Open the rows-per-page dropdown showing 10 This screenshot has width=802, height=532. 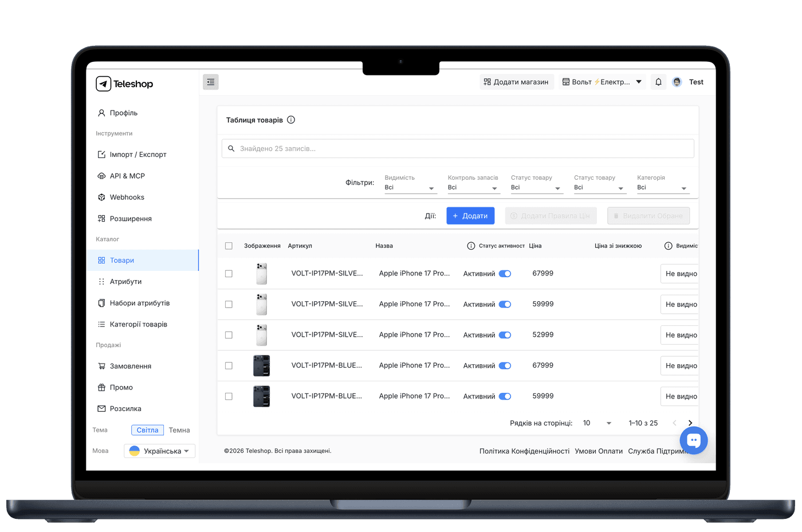tap(597, 423)
